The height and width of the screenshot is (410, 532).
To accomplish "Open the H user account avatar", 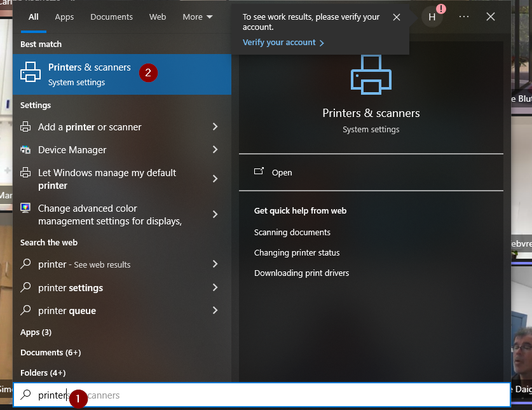I will click(432, 17).
